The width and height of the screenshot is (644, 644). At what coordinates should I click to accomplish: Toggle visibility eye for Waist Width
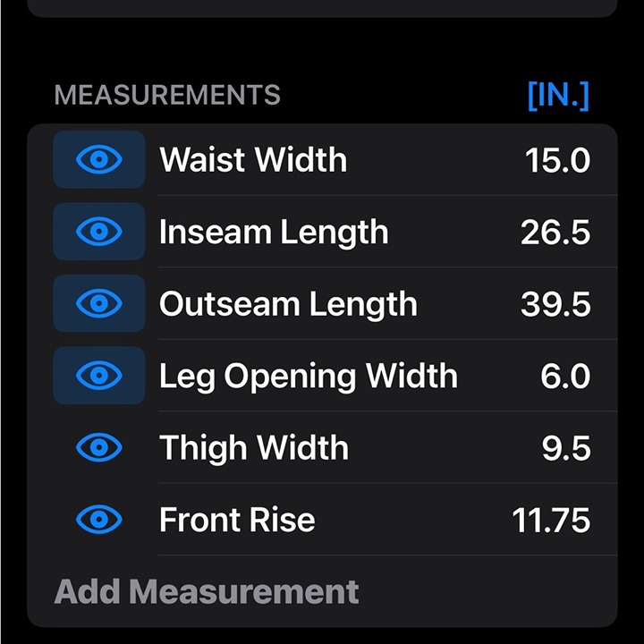click(99, 159)
